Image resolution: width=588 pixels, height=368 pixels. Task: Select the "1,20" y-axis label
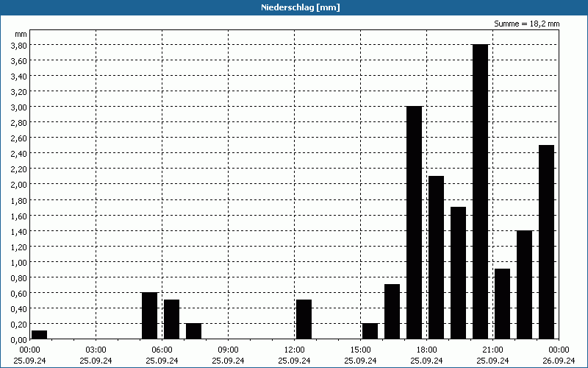21,247
